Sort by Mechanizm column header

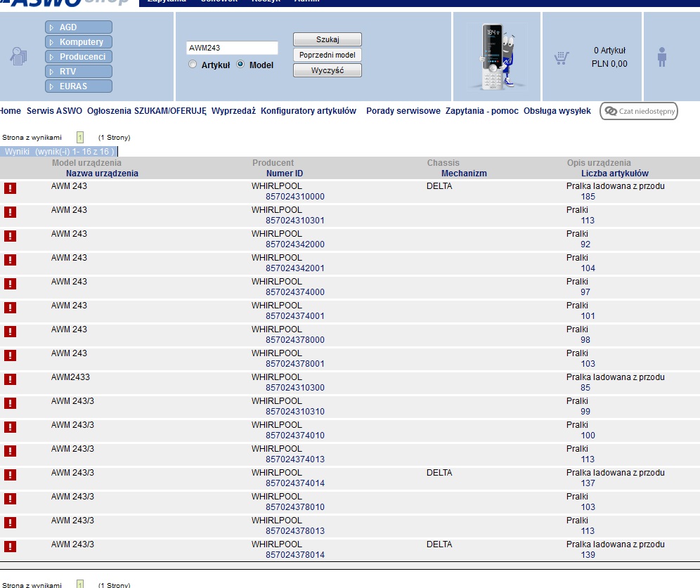click(465, 174)
